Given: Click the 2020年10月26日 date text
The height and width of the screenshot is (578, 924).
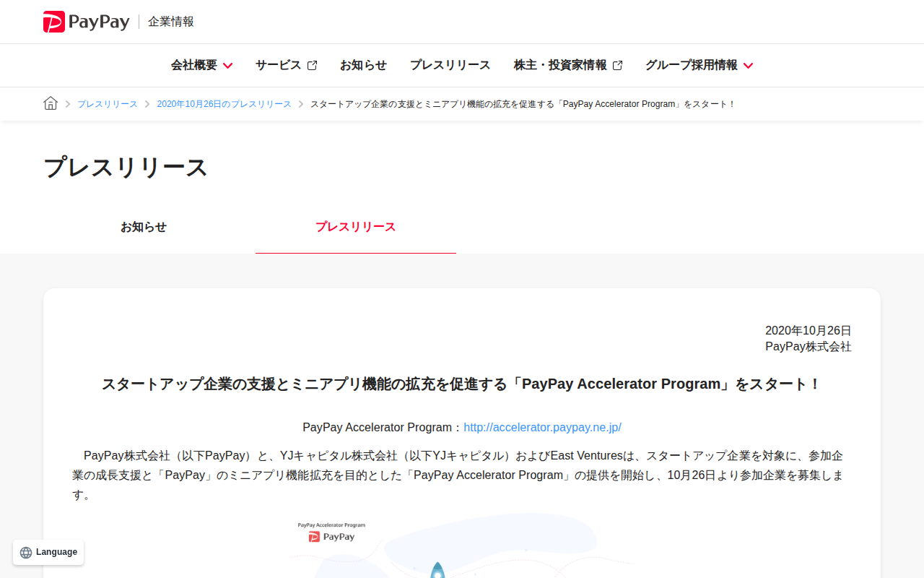Looking at the screenshot, I should pos(808,330).
